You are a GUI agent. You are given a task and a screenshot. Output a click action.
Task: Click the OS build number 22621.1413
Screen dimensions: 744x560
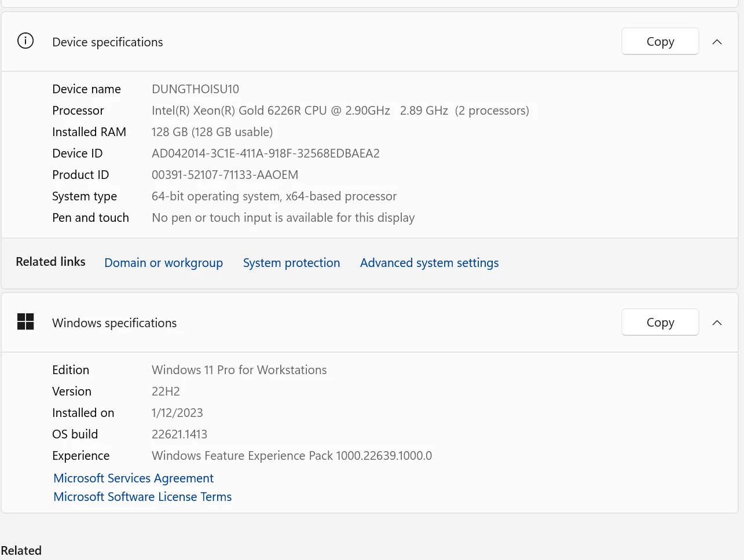pos(179,434)
